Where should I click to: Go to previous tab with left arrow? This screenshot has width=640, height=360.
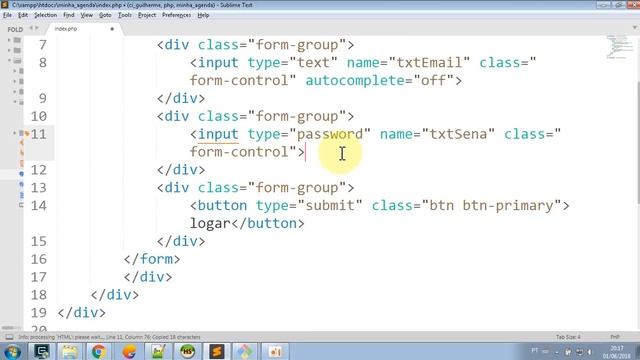click(x=31, y=28)
